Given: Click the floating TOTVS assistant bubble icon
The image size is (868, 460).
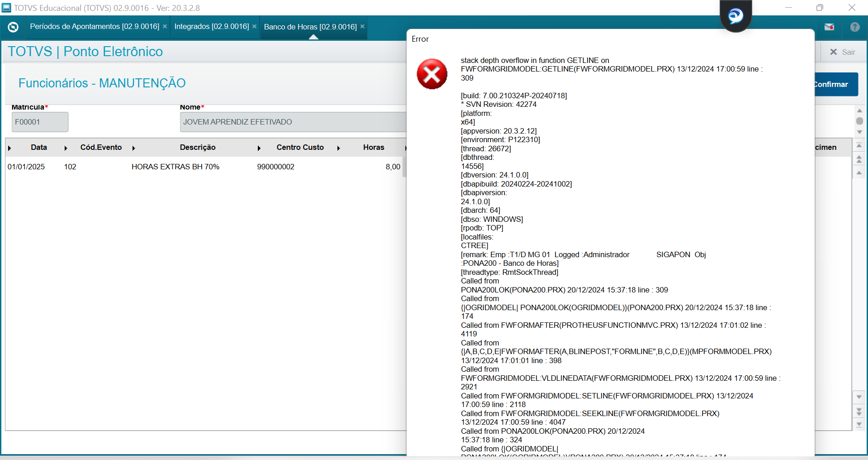Looking at the screenshot, I should coord(735,16).
